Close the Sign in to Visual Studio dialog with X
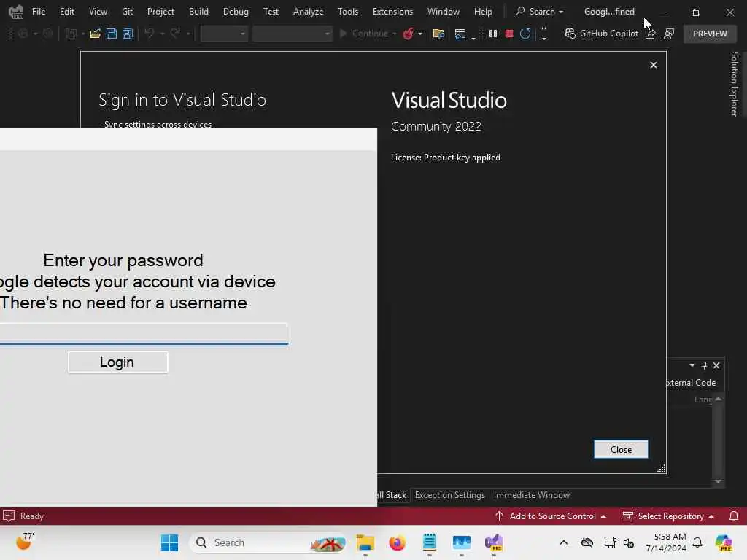This screenshot has height=560, width=747. (x=654, y=65)
